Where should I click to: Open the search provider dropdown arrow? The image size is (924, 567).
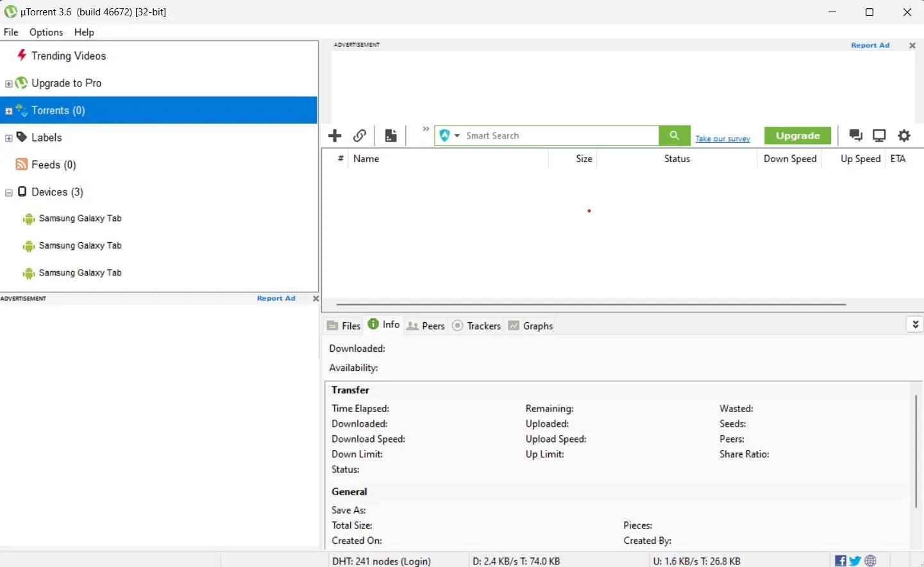point(457,136)
